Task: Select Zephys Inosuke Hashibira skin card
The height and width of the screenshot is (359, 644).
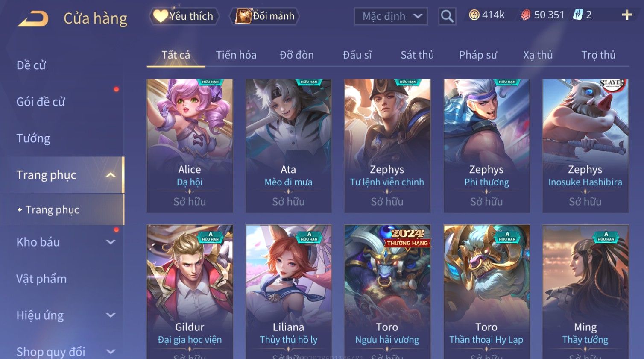Action: coord(585,146)
